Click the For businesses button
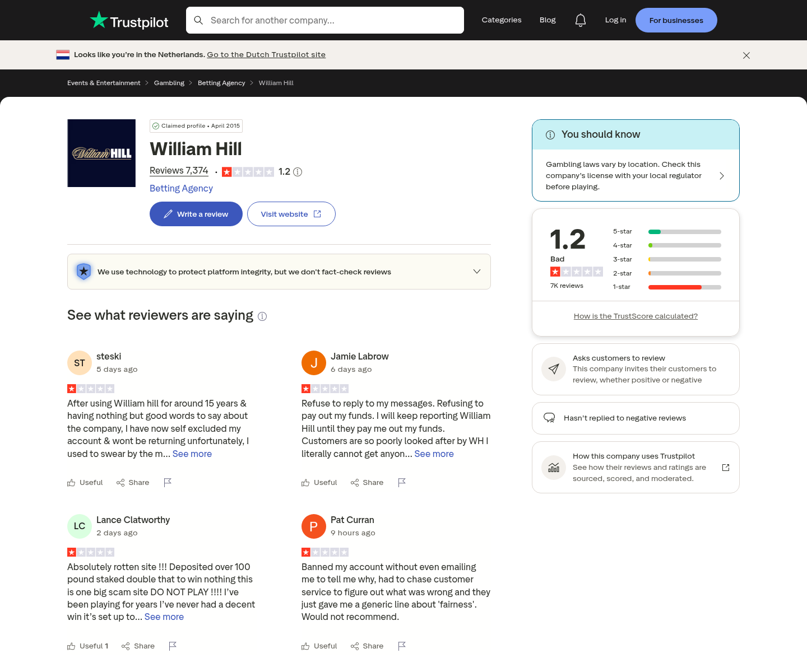Viewport: 807px width, 672px height. [676, 20]
